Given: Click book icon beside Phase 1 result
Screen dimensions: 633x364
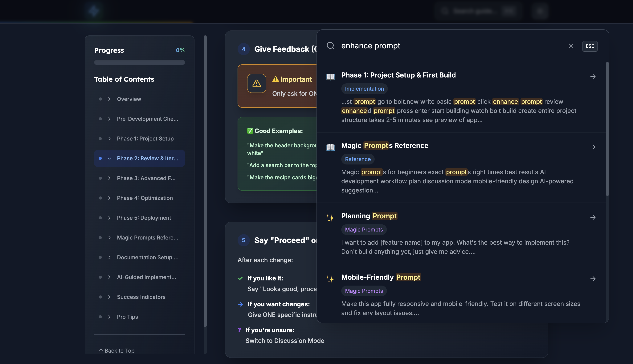Looking at the screenshot, I should [x=330, y=77].
